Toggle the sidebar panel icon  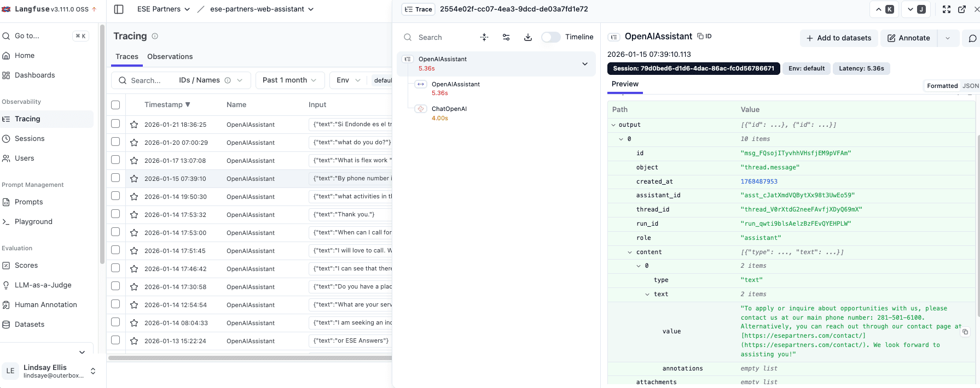pyautogui.click(x=119, y=9)
